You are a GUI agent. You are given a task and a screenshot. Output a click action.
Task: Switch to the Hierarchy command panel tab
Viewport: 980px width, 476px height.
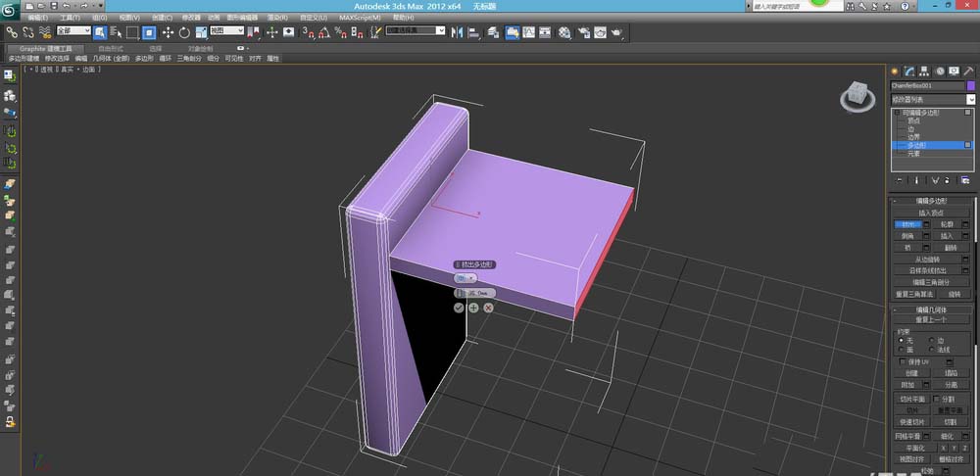point(924,71)
